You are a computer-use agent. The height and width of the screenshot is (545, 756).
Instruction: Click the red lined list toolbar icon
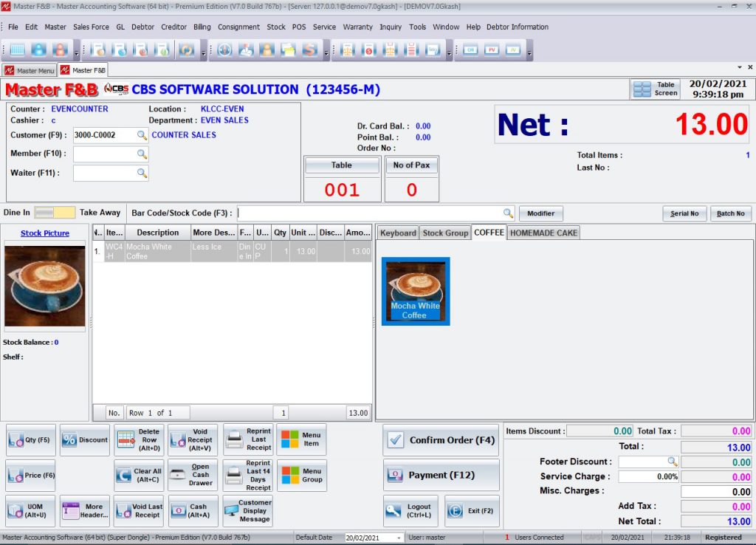[x=411, y=49]
